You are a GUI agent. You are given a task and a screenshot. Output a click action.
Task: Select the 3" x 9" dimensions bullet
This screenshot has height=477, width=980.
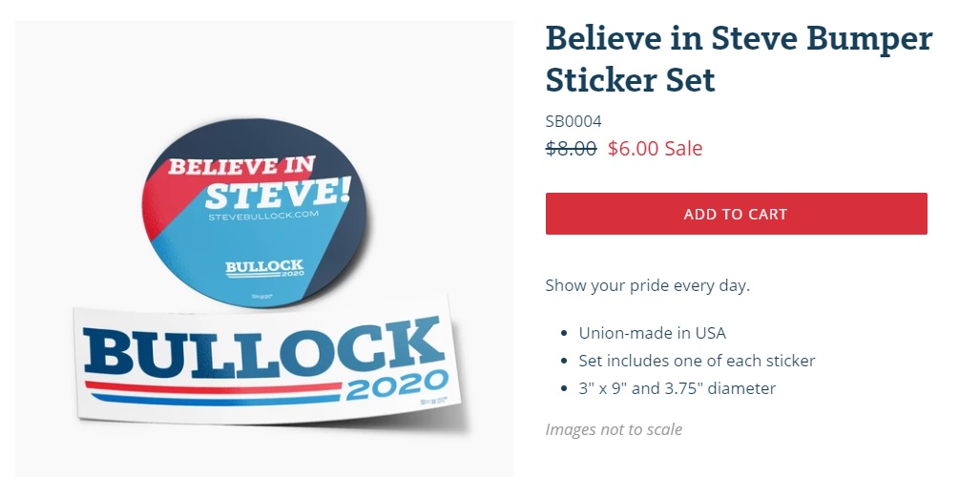[x=677, y=388]
